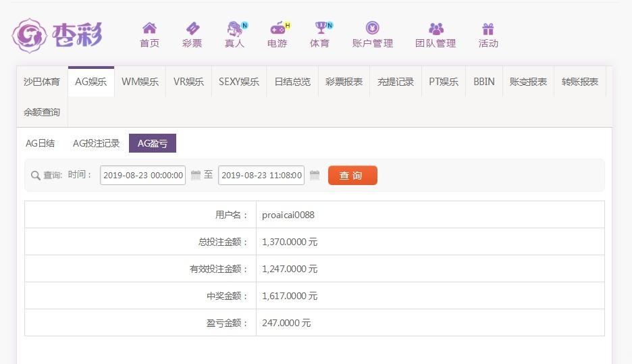Click the username value proaicai0088

(x=288, y=215)
